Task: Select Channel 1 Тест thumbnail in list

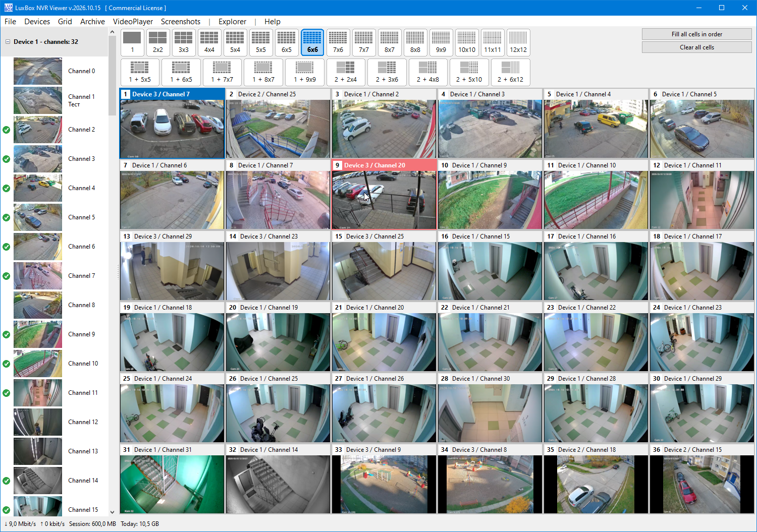Action: point(38,100)
